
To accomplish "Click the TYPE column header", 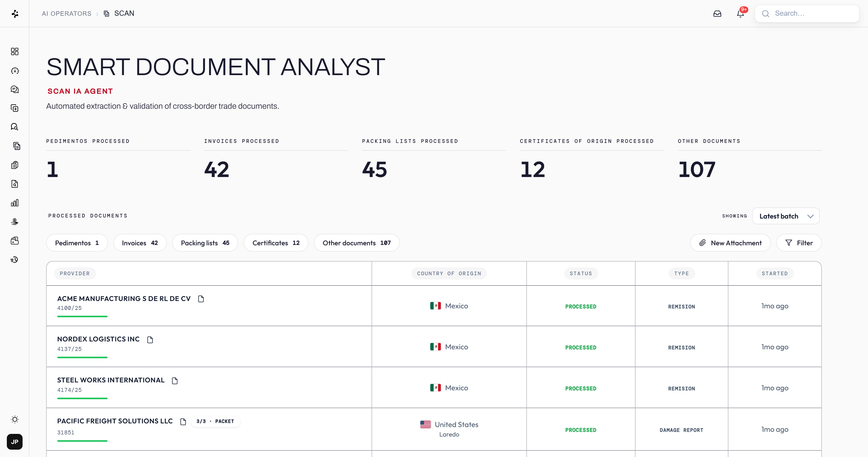I will point(681,273).
